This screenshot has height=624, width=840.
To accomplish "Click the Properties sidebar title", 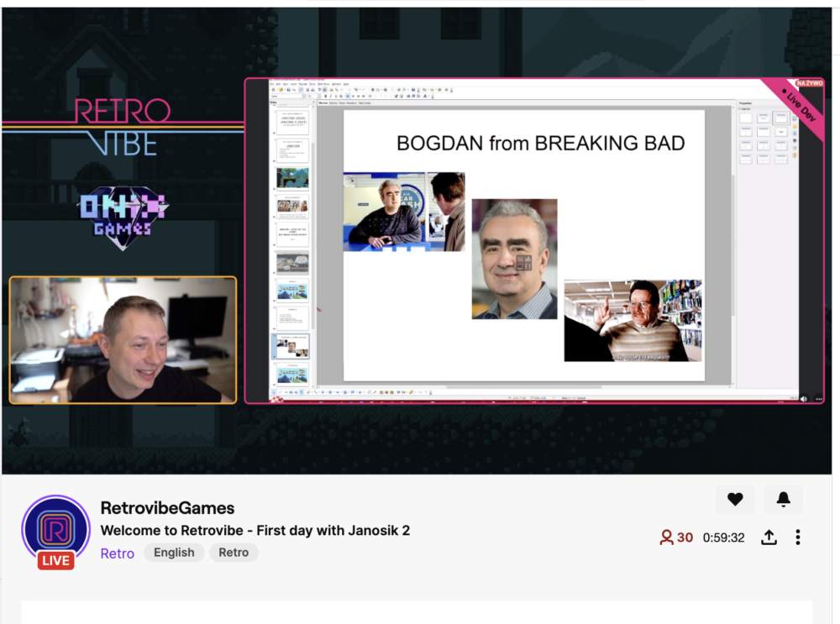I will pyautogui.click(x=745, y=102).
